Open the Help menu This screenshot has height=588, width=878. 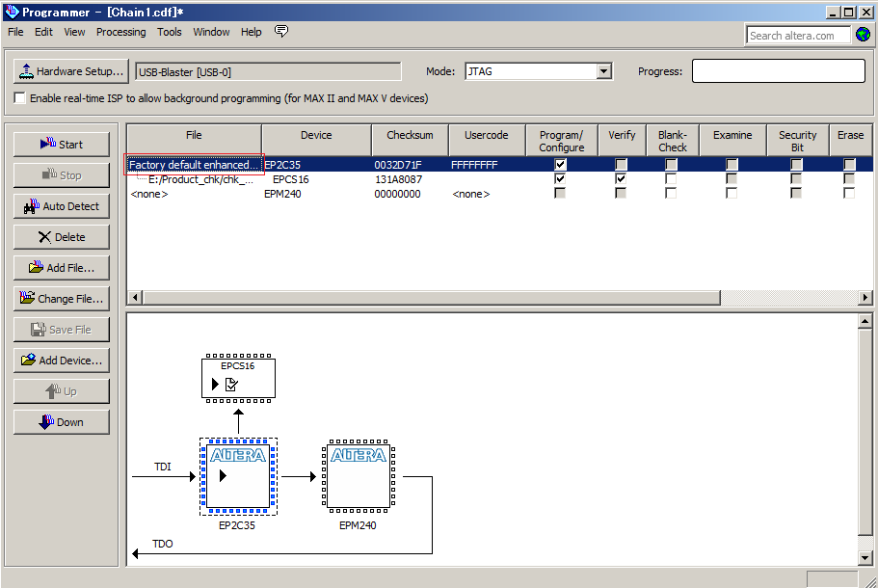(x=252, y=32)
